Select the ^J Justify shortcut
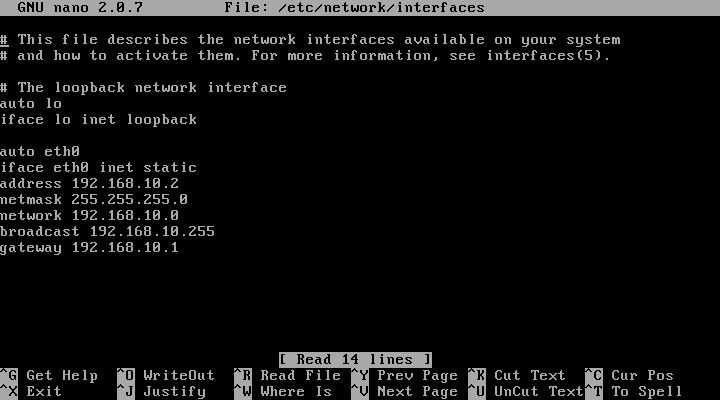This screenshot has width=720, height=400. (x=161, y=392)
